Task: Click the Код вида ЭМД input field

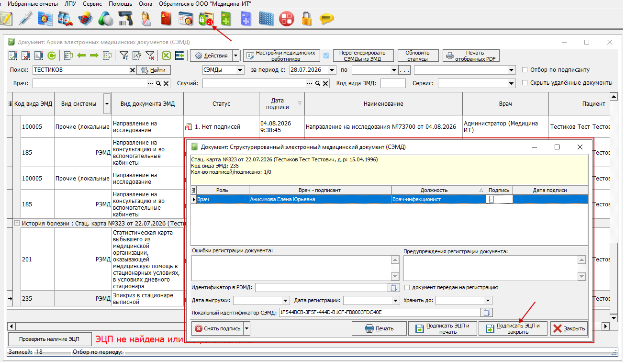Action: pyautogui.click(x=393, y=83)
